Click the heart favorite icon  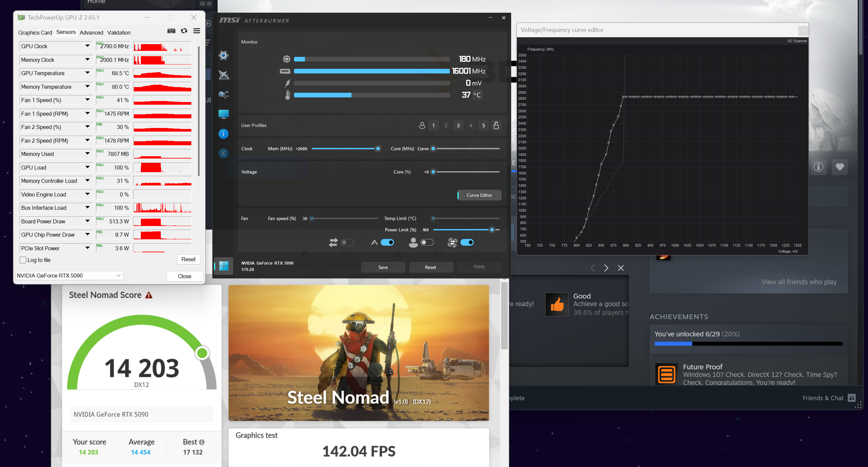point(839,167)
